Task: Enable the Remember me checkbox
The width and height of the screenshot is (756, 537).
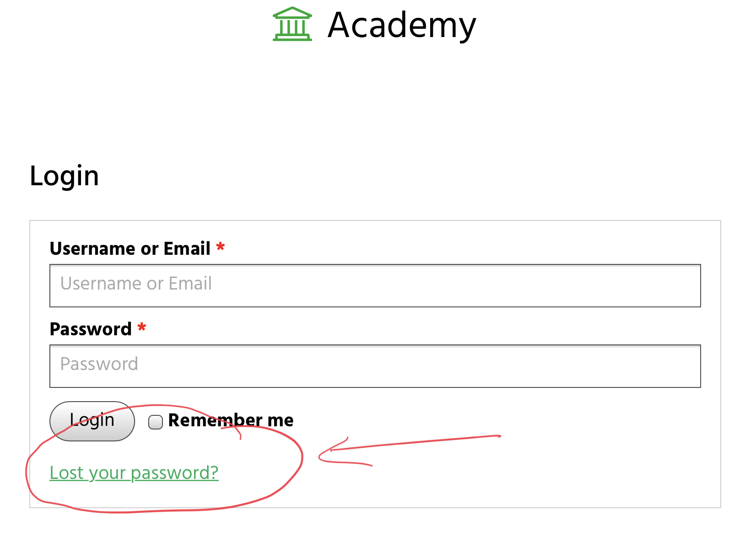Action: coord(156,422)
